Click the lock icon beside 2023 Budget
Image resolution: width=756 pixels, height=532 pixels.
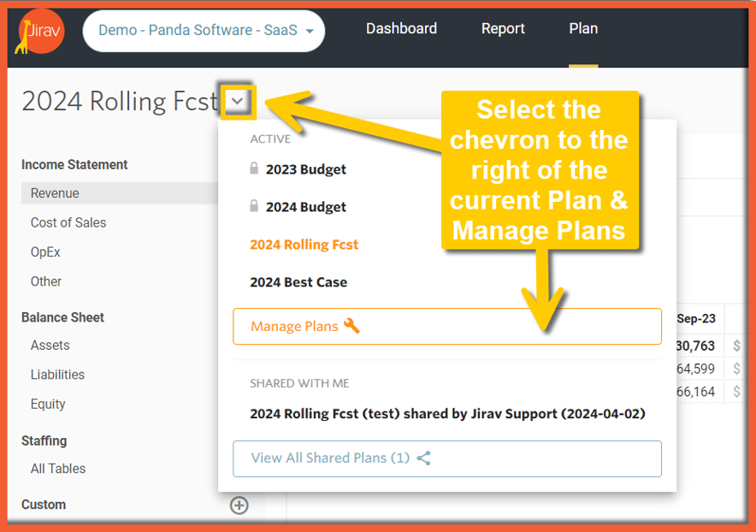coord(254,169)
